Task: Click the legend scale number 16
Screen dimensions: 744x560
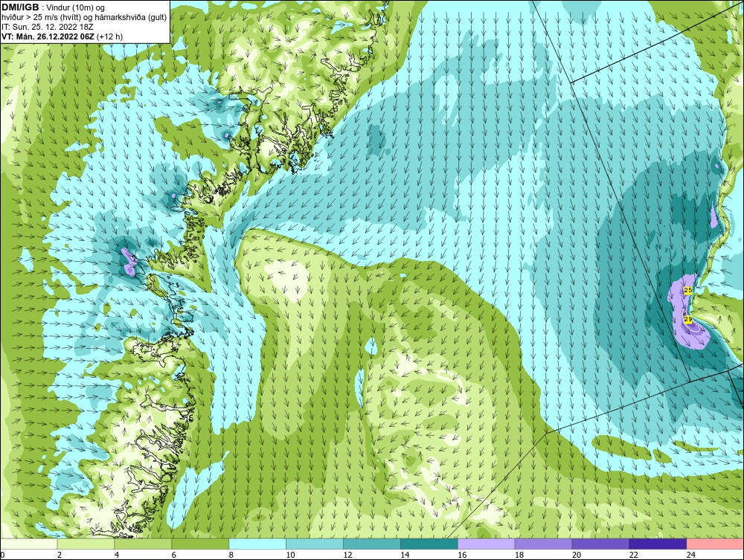Action: coord(462,555)
